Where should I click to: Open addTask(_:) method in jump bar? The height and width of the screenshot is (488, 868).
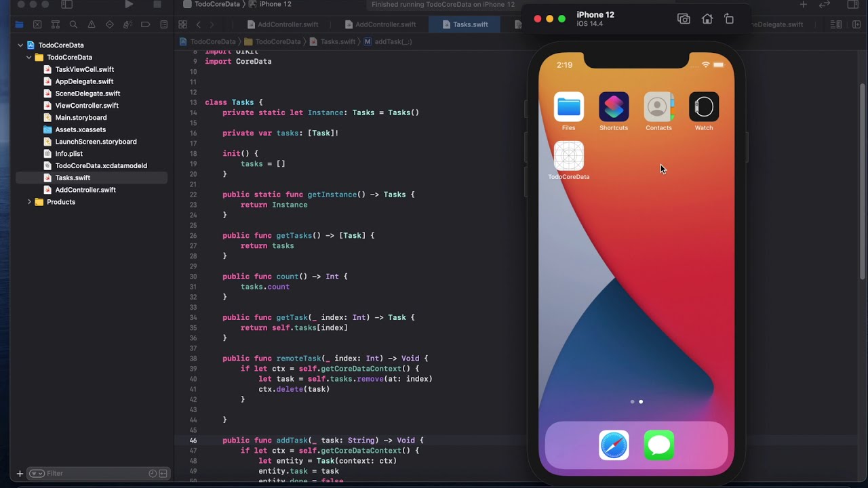388,41
